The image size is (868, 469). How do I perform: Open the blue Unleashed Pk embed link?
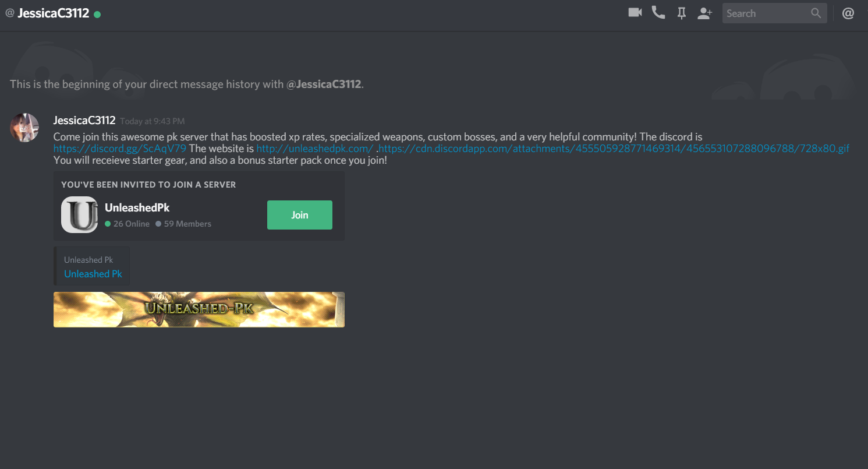coord(93,274)
